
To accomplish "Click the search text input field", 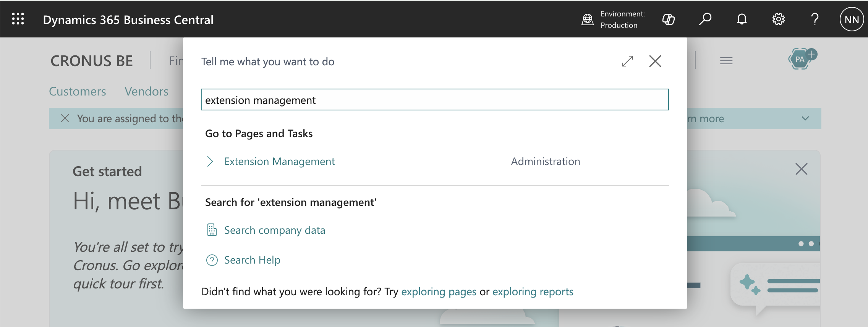I will [435, 100].
